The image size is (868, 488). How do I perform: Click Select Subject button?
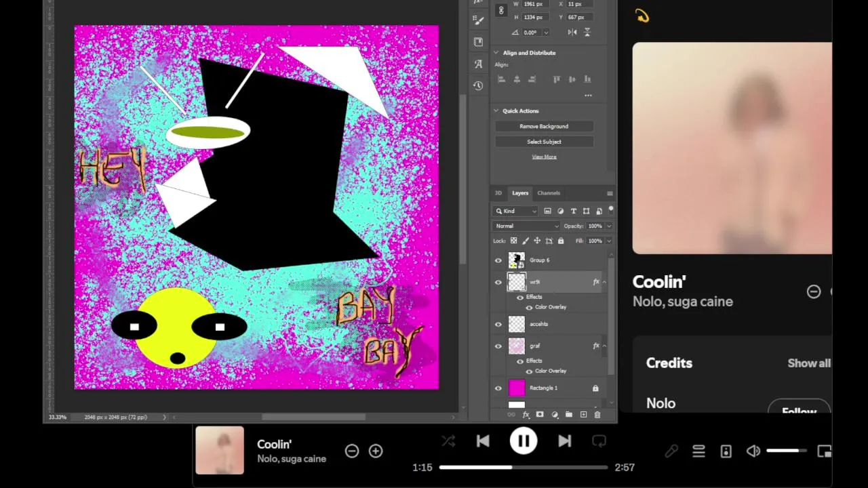pyautogui.click(x=544, y=142)
